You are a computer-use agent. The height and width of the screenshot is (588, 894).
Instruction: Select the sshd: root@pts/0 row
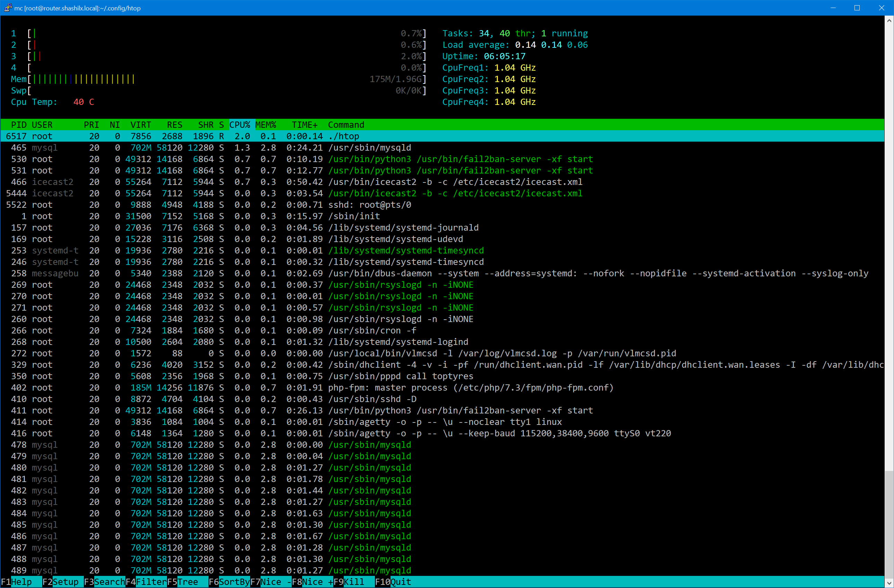[442, 205]
